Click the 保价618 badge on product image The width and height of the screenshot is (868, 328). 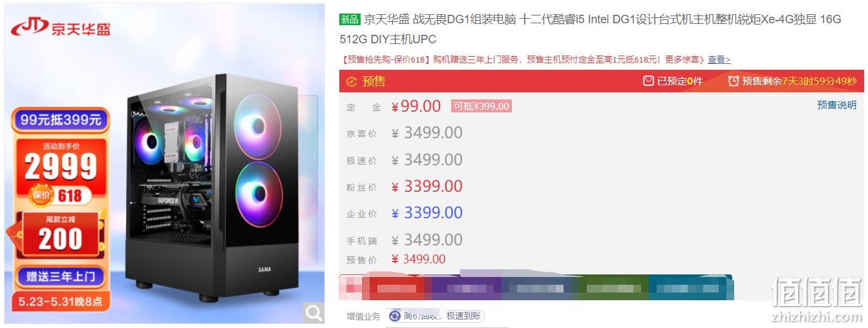58,195
